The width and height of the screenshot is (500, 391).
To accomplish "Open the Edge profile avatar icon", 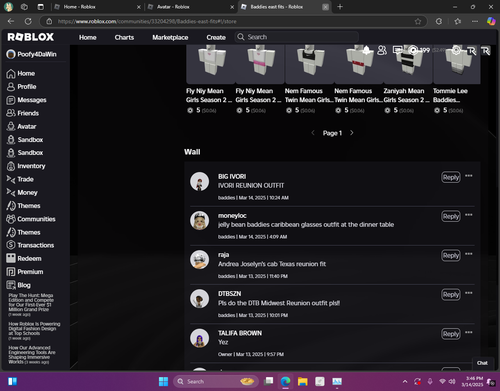I will coord(8,7).
